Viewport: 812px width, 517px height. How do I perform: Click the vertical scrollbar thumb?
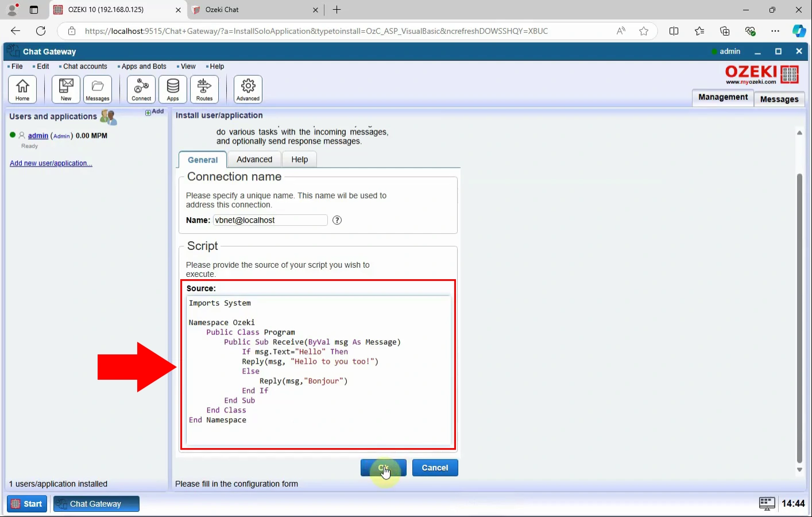799,318
